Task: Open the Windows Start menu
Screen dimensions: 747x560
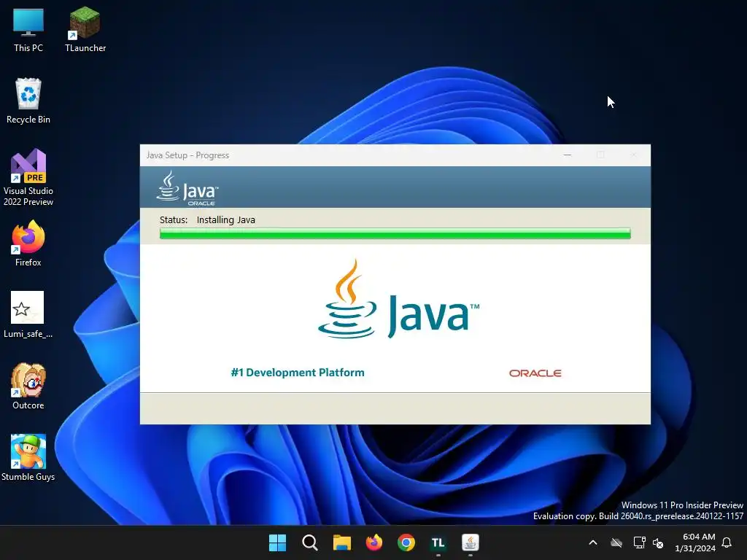Action: pyautogui.click(x=277, y=542)
